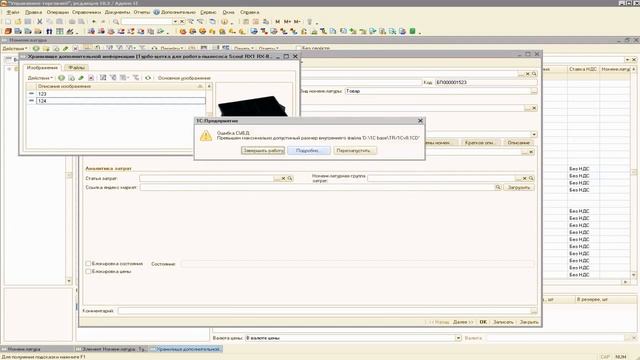The height and width of the screenshot is (360, 640).
Task: Open the Файл menu
Action: 13,12
